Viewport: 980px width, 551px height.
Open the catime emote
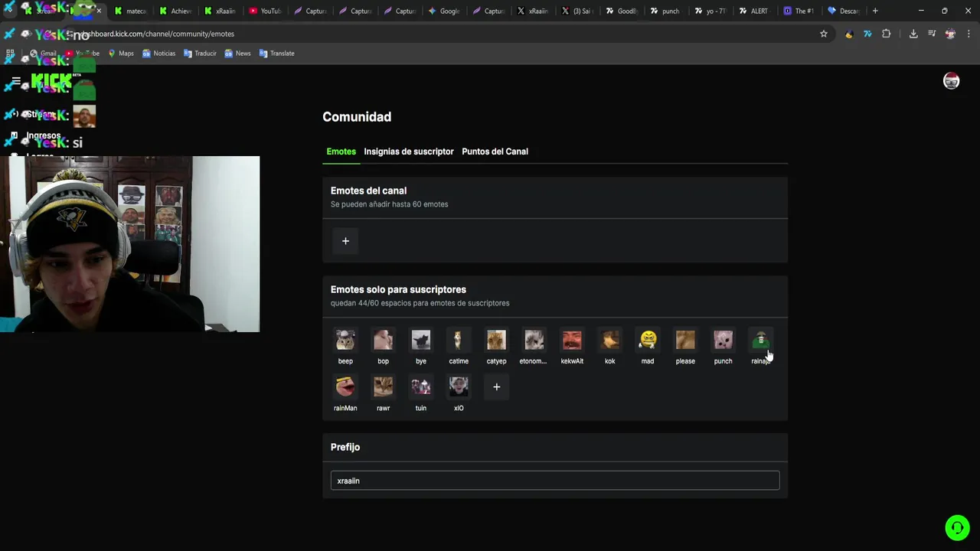[459, 340]
